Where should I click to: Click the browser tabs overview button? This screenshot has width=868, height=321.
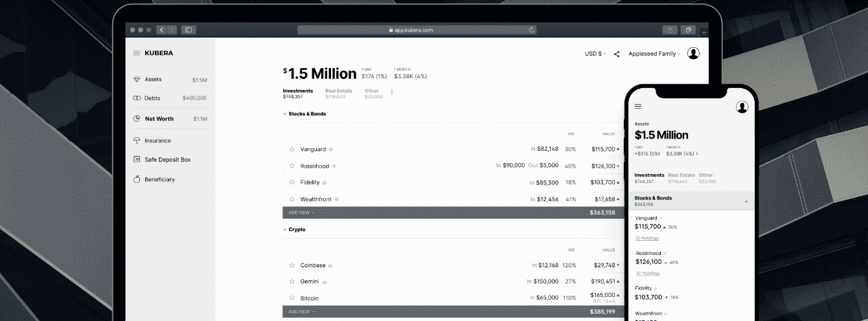pyautogui.click(x=689, y=30)
